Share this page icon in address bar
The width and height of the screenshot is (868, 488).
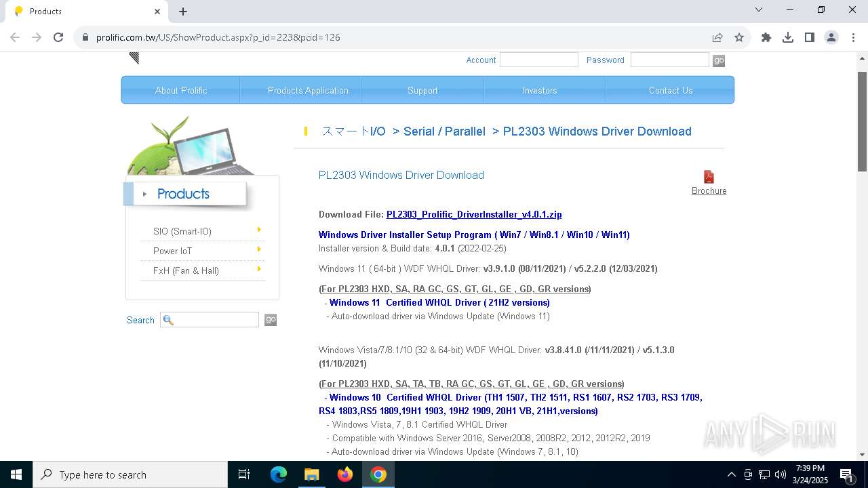(x=717, y=37)
